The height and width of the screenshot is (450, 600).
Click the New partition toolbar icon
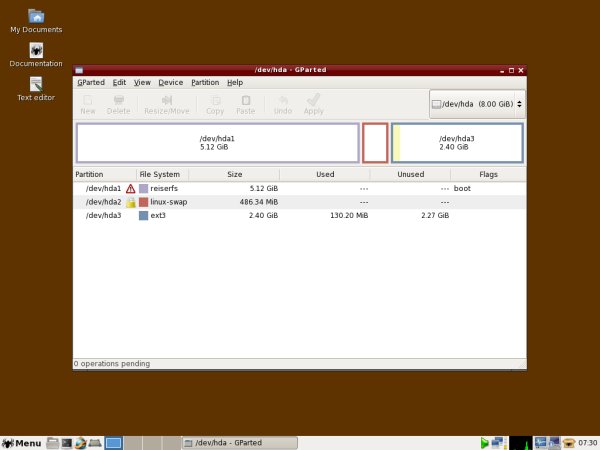point(88,104)
